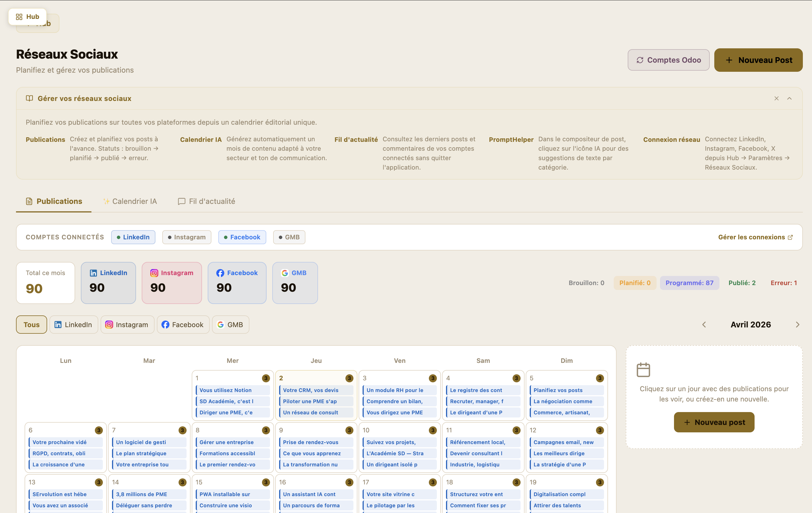The width and height of the screenshot is (812, 513).
Task: Open the Fil d'actualité tab
Action: tap(206, 201)
